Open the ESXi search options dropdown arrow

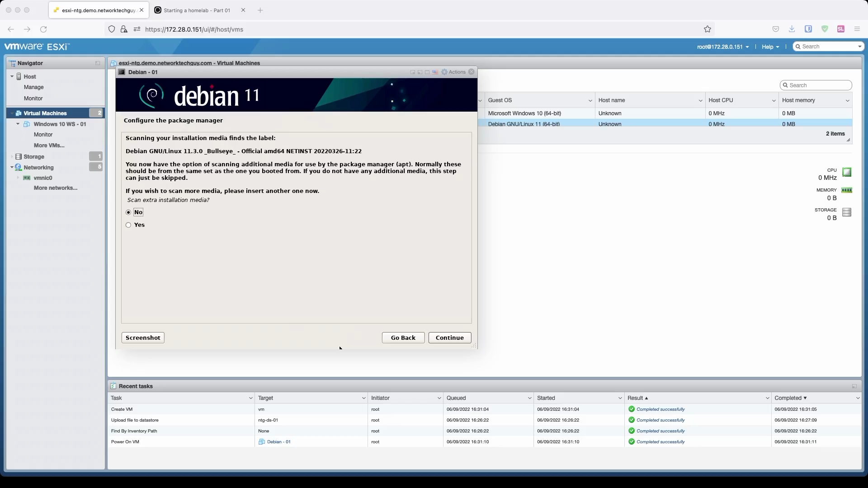point(859,47)
